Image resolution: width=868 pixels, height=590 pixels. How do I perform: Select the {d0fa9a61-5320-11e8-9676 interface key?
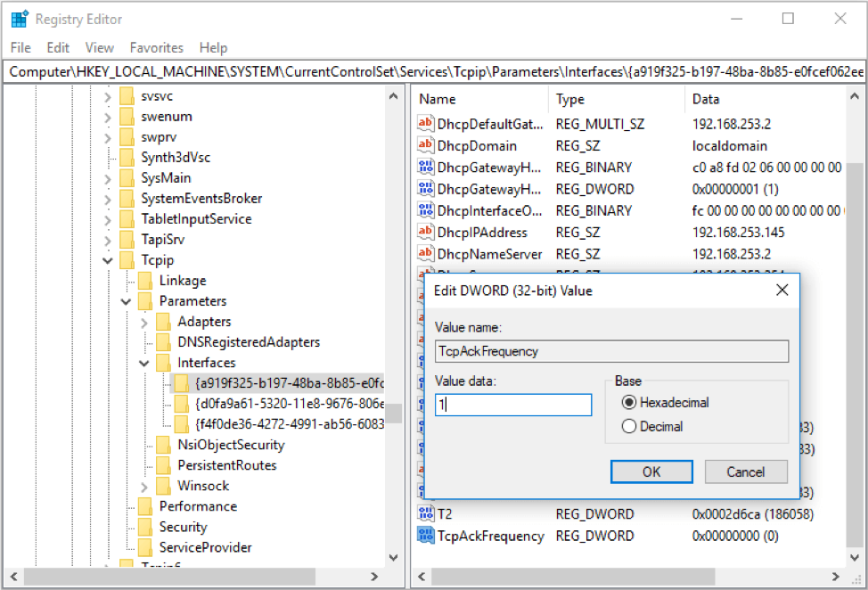click(x=289, y=404)
